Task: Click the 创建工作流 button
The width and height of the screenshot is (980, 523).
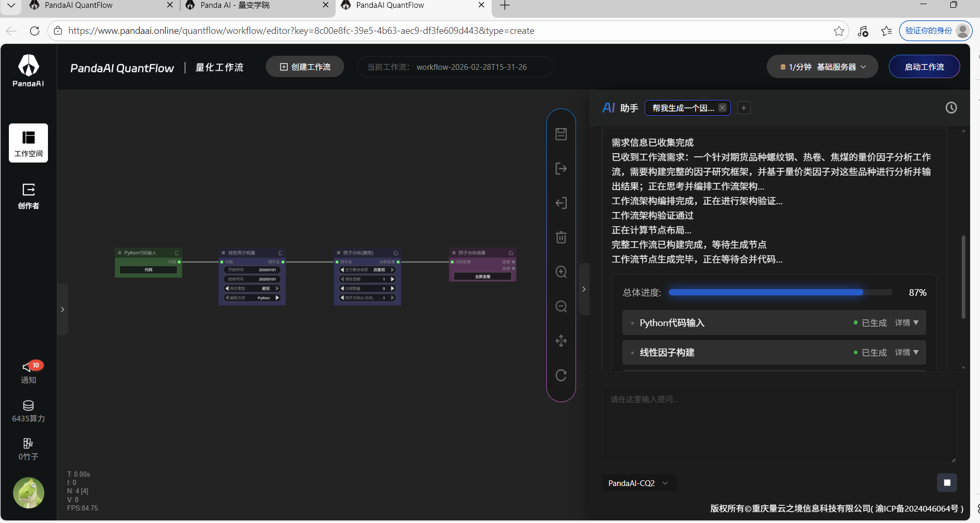Action: click(x=305, y=67)
